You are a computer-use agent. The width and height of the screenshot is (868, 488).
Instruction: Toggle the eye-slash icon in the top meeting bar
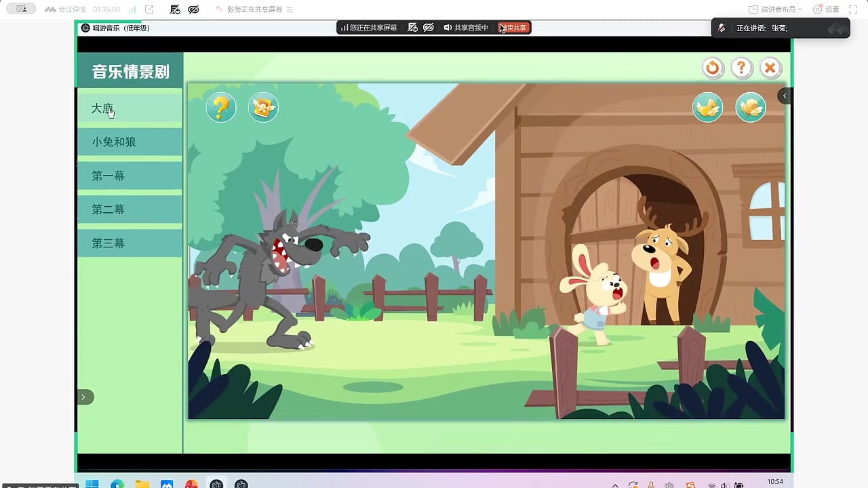pos(193,9)
